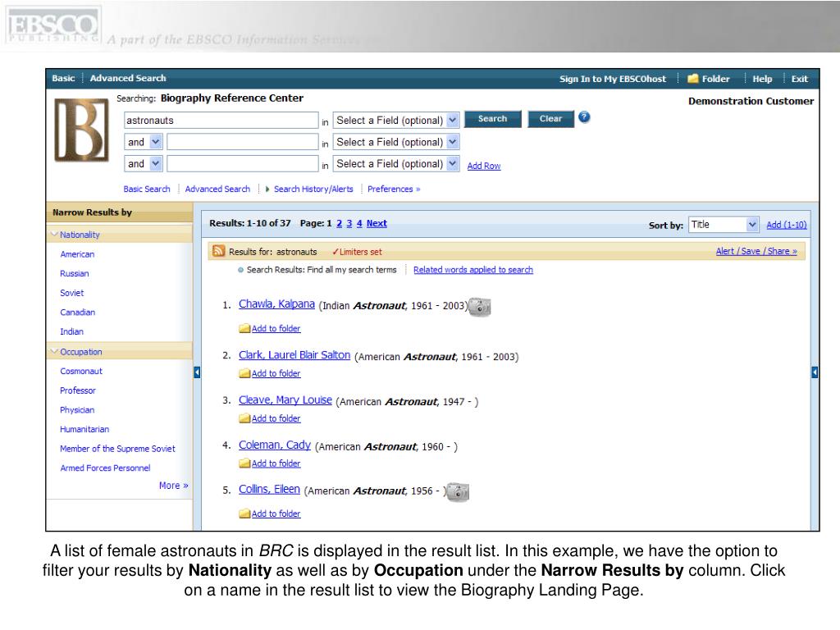
Task: Click folder icon under Collins, Eileen
Action: tap(244, 514)
